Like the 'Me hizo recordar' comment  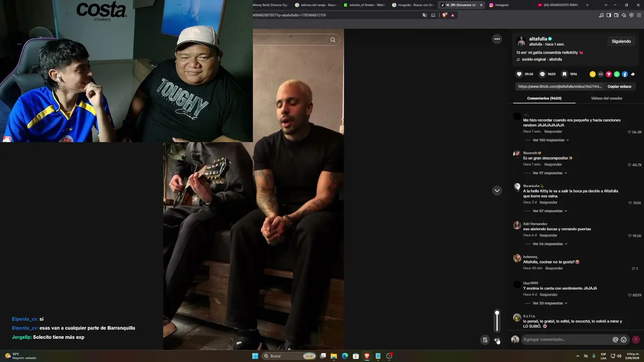(x=629, y=132)
